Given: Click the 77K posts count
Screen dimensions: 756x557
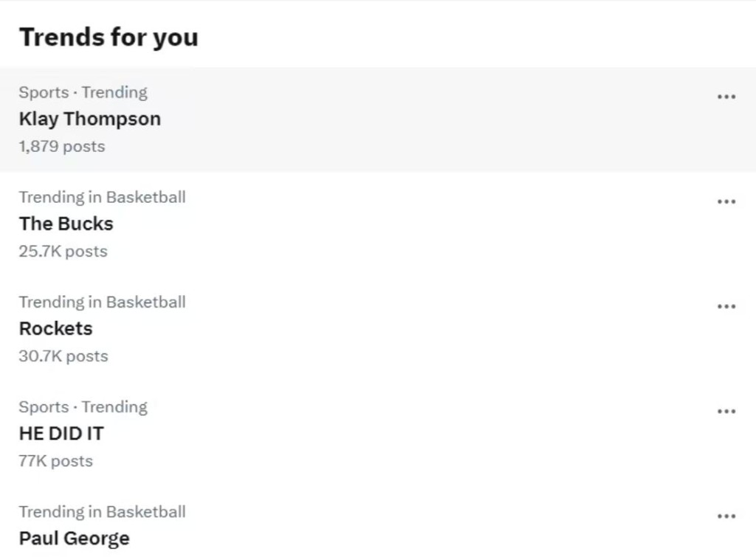Looking at the screenshot, I should click(x=55, y=461).
